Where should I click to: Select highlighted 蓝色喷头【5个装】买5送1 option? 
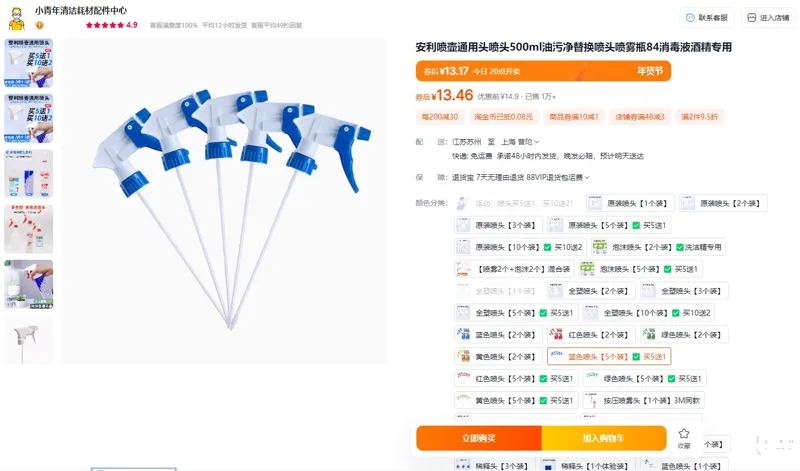pyautogui.click(x=609, y=357)
